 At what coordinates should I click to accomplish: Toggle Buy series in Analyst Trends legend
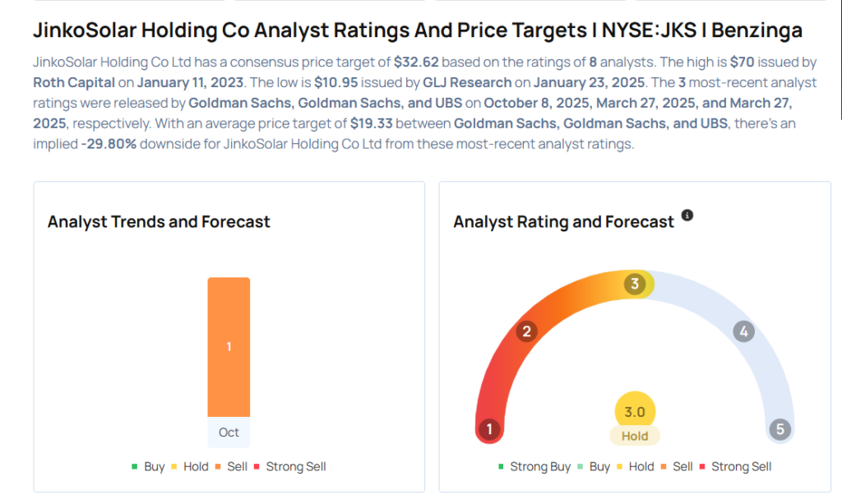[x=149, y=466]
